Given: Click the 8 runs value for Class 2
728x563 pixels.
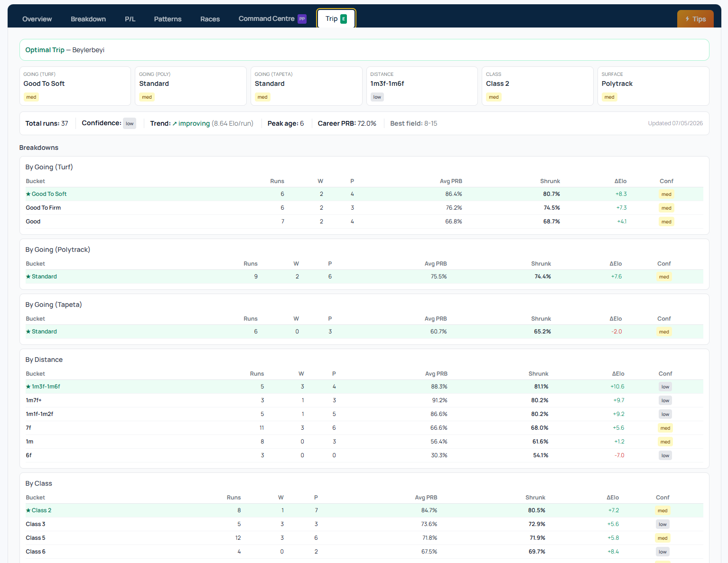Looking at the screenshot, I should point(239,510).
